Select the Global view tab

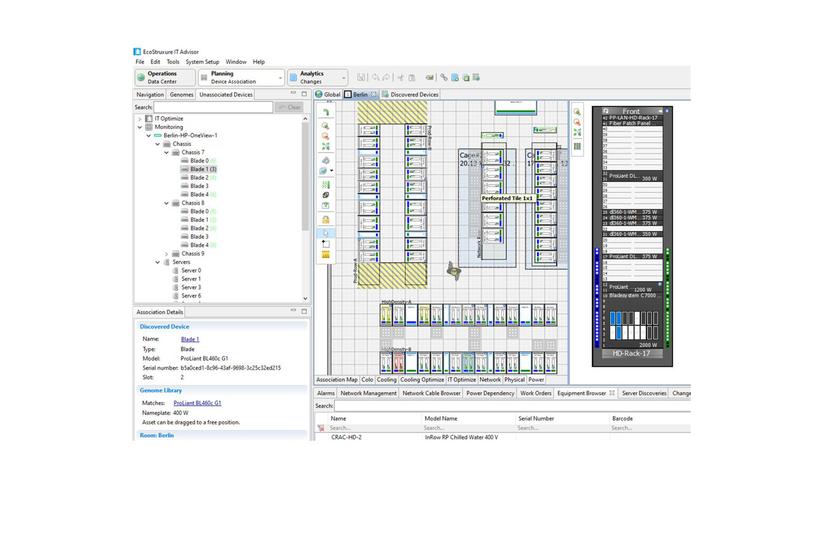coord(328,95)
